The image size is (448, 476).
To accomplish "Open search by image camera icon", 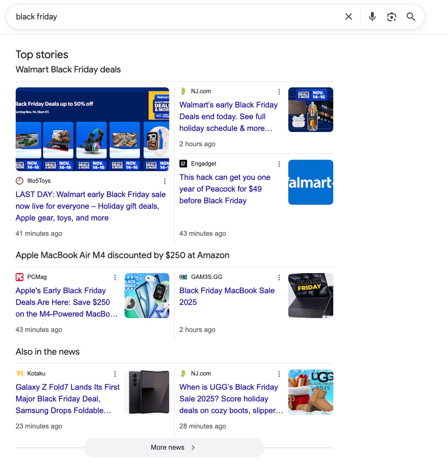I will coord(392,17).
